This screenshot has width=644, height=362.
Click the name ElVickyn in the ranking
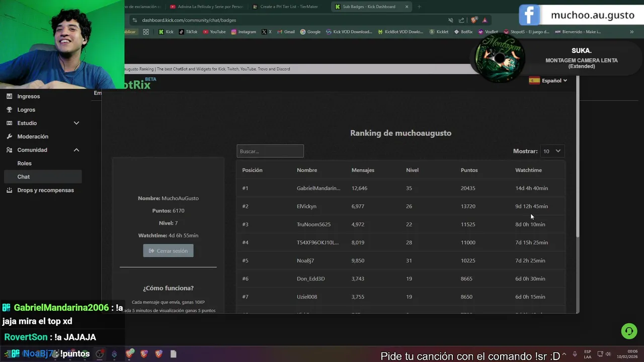click(x=306, y=206)
